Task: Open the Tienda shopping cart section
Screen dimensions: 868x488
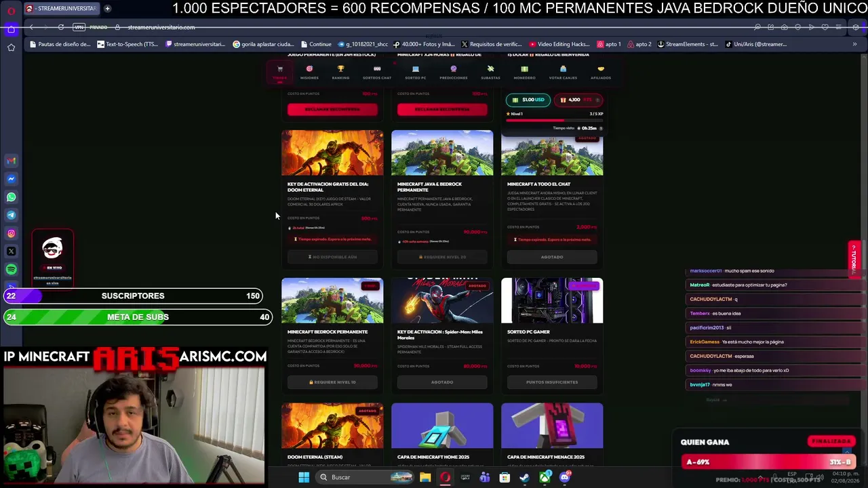Action: 280,72
